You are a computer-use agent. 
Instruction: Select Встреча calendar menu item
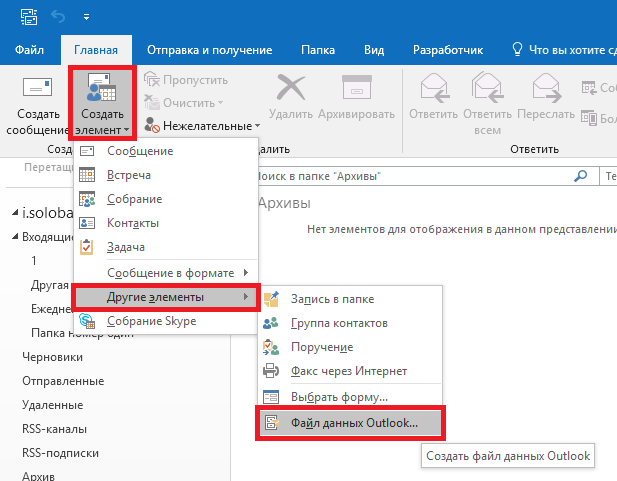click(166, 175)
